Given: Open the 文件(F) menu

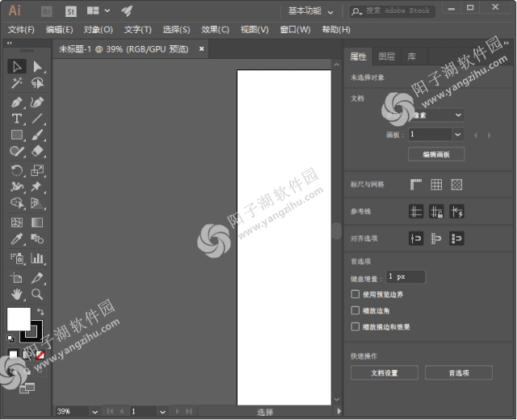Looking at the screenshot, I should tap(21, 30).
